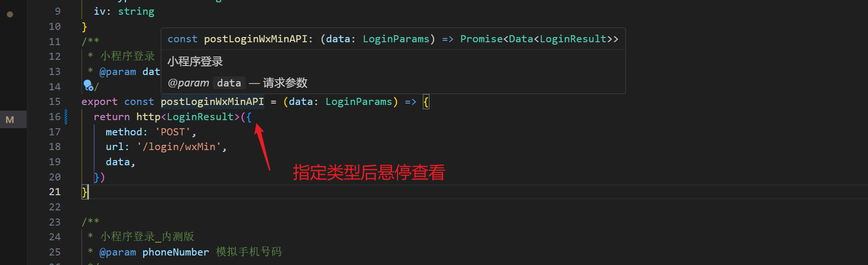868x265 pixels.
Task: Click the M git status badge
Action: click(x=10, y=120)
